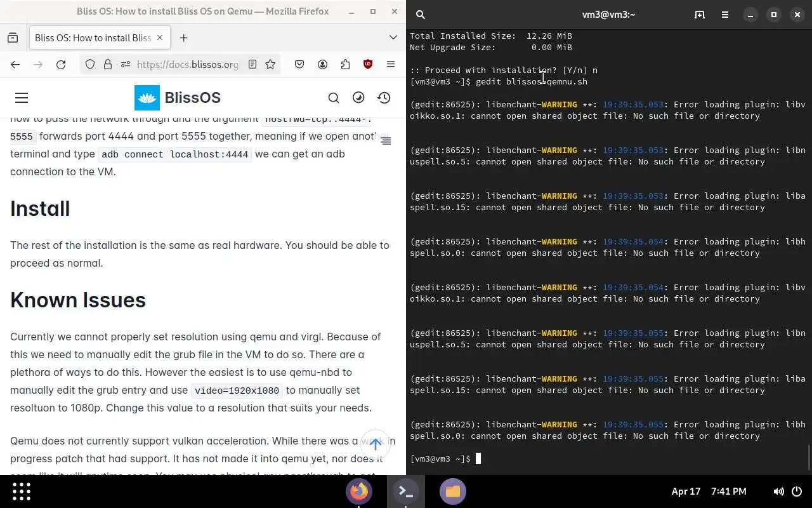The image size is (812, 508).
Task: Open volume control in system tray
Action: click(778, 491)
